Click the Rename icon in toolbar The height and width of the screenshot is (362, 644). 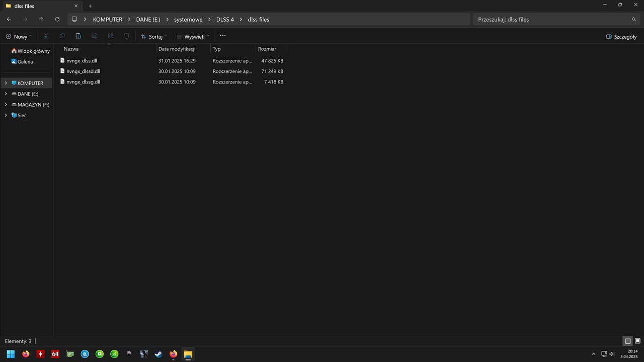tap(94, 36)
